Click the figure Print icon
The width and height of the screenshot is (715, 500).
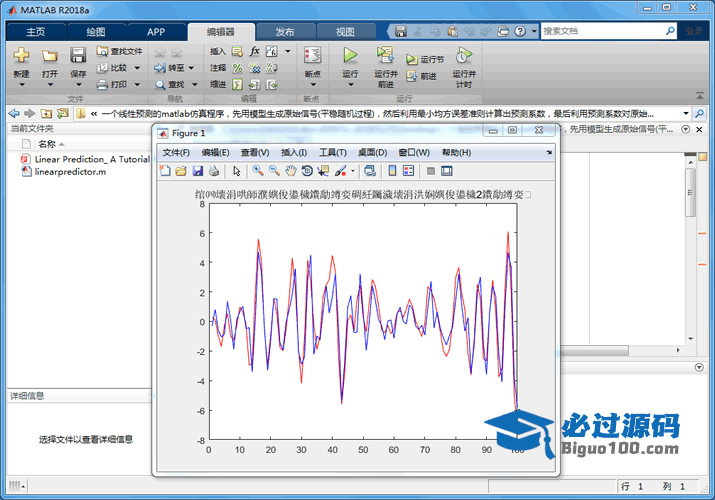pos(214,171)
